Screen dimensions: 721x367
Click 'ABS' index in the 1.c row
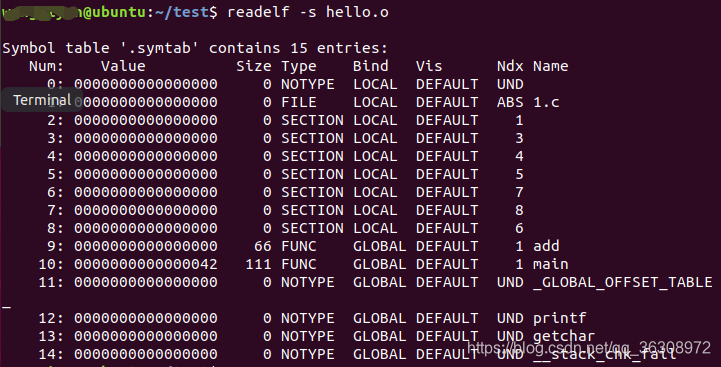(510, 102)
